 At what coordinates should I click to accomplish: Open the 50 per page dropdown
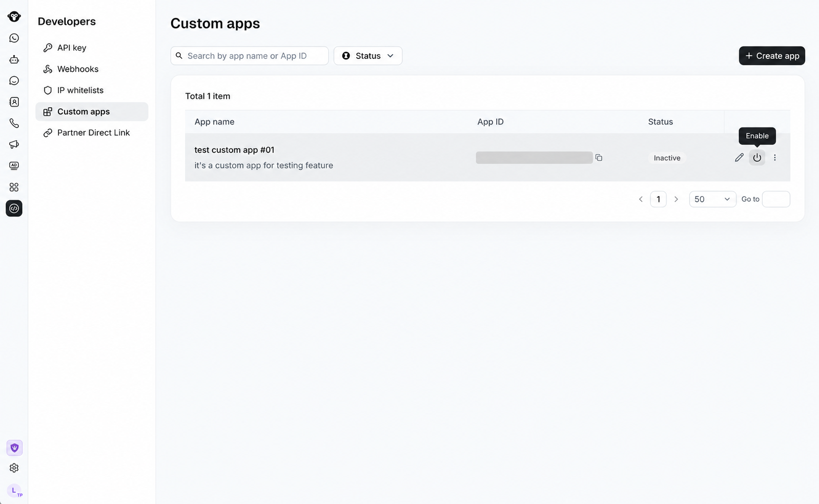coord(712,199)
